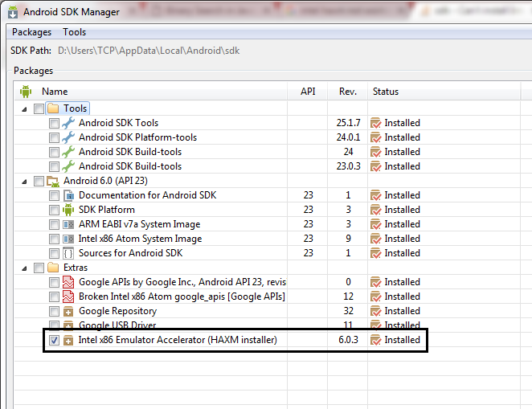Check the Android 6.0 (API 23) group checkbox

coord(39,181)
